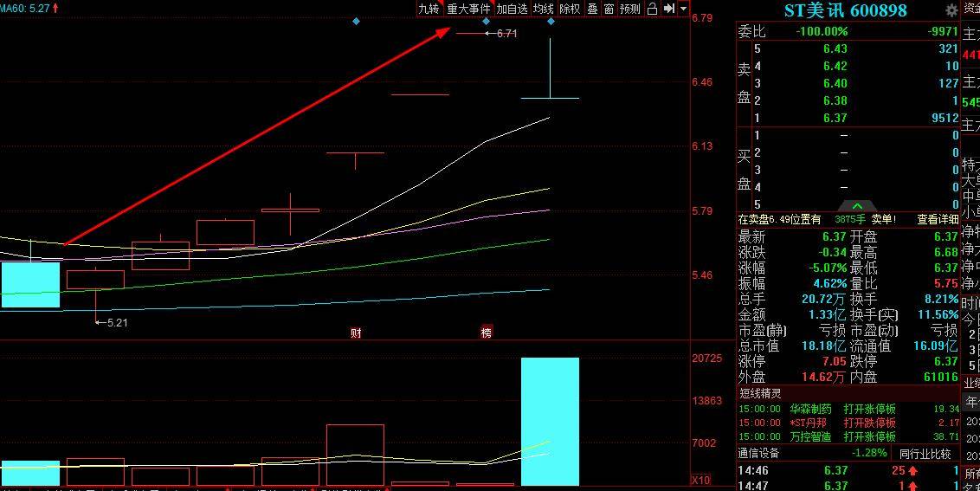980x491 pixels.
Task: Click the 财 financial marker on chart
Action: 355,333
